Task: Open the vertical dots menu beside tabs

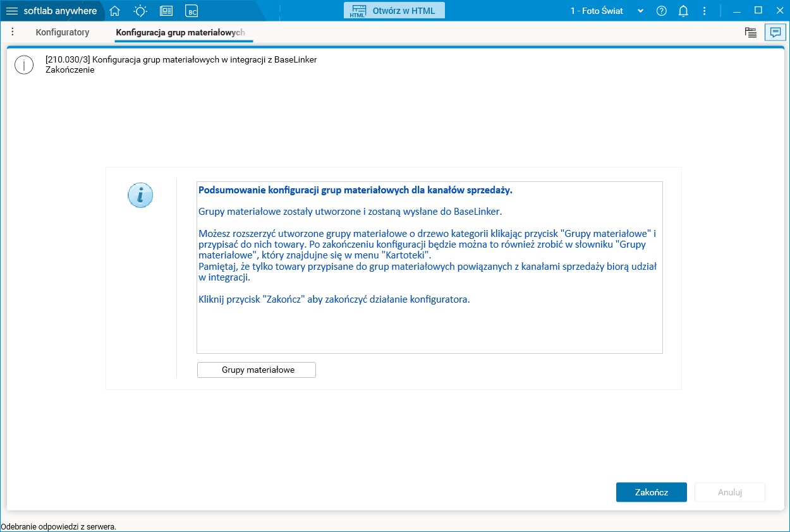Action: tap(12, 32)
